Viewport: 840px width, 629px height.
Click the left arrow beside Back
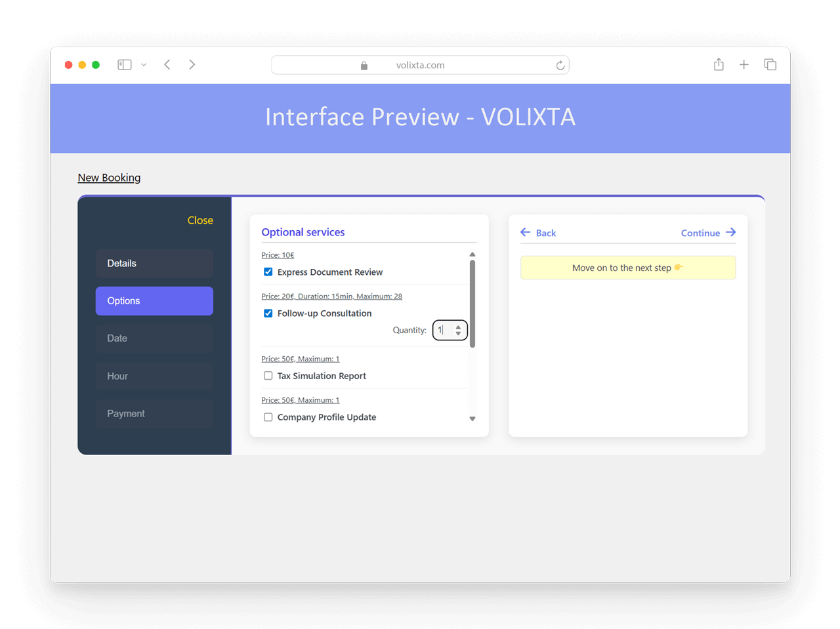526,232
